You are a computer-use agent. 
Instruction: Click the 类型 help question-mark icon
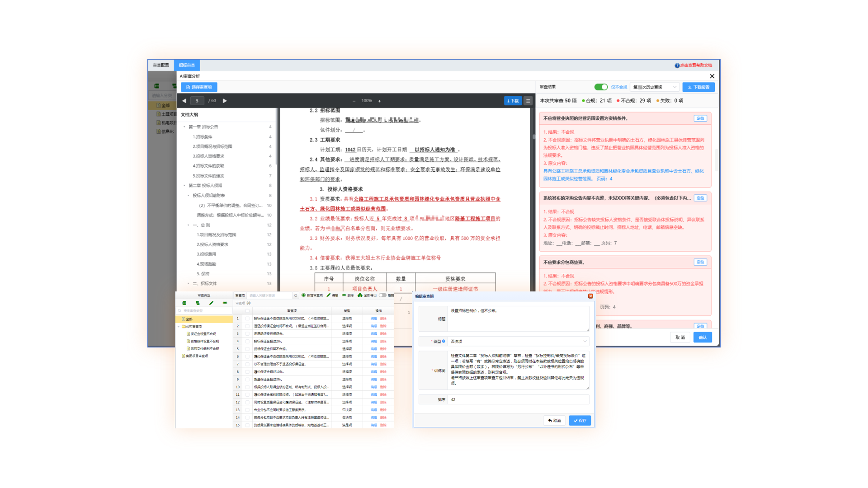pos(443,341)
